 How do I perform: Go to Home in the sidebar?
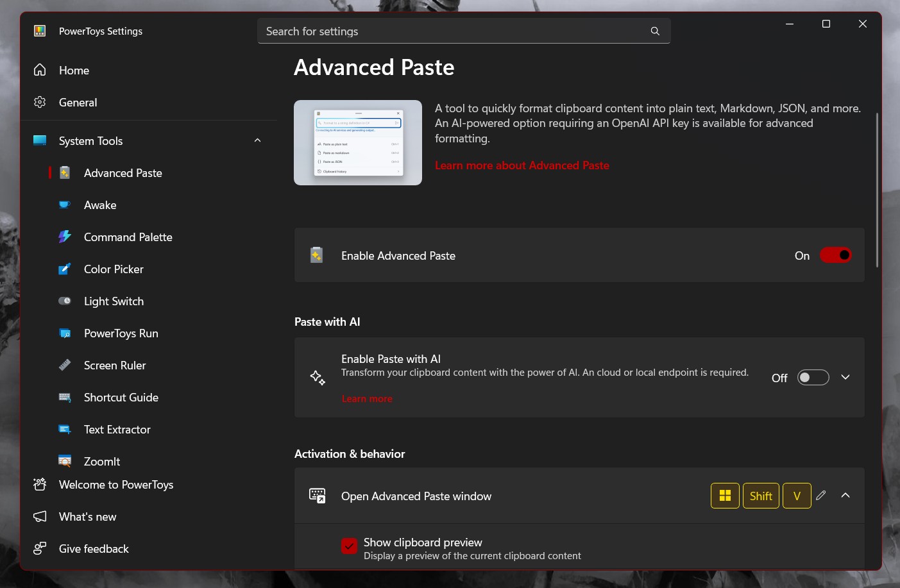tap(74, 70)
